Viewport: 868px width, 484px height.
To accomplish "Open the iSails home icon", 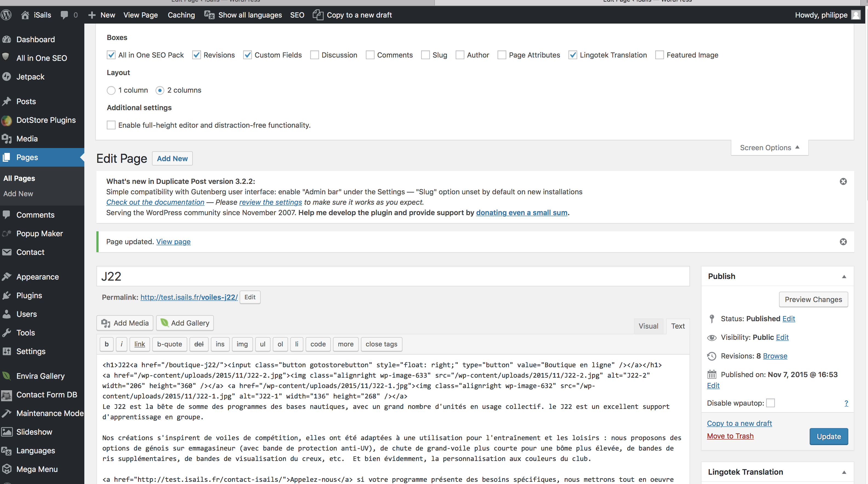I will [x=25, y=15].
